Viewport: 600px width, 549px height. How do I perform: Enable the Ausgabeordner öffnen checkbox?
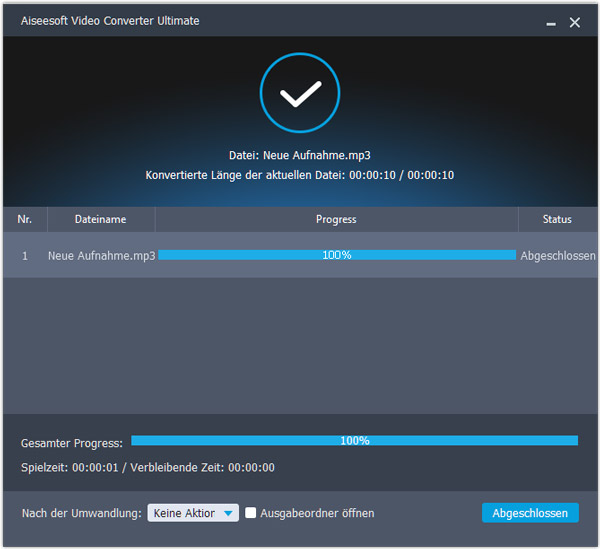[252, 513]
